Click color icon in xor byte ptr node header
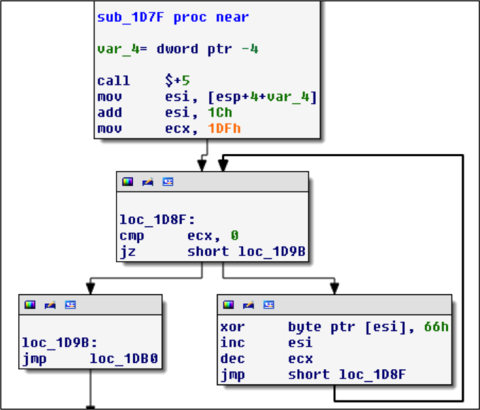Image resolution: width=480 pixels, height=410 pixels. [228, 305]
